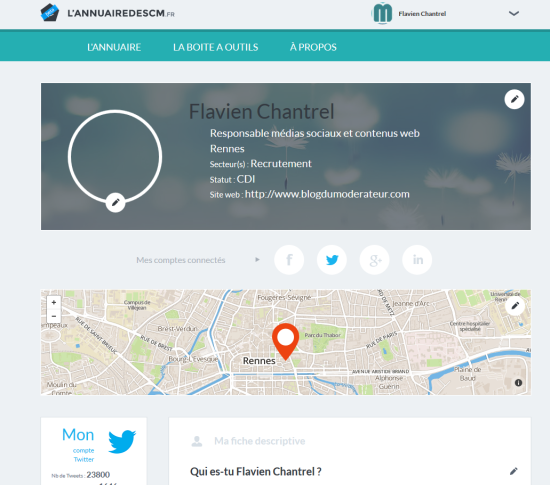The height and width of the screenshot is (485, 550).
Task: Edit map location with pencil icon
Action: [515, 306]
